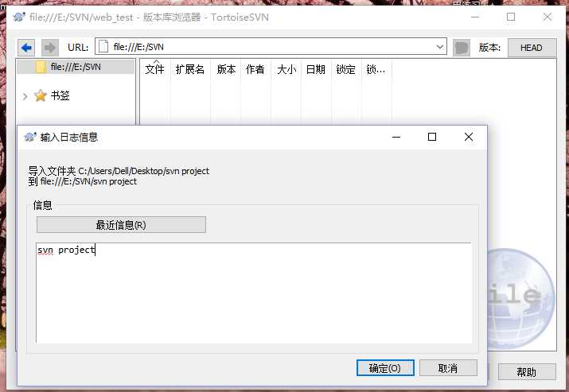Click the 确定(O) OK button

click(385, 368)
